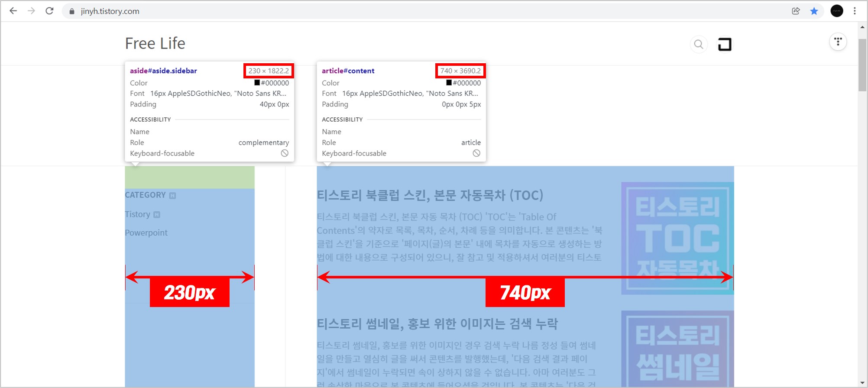The image size is (868, 388).
Task: Click the new-post badge next to CATEGORY
Action: (172, 196)
